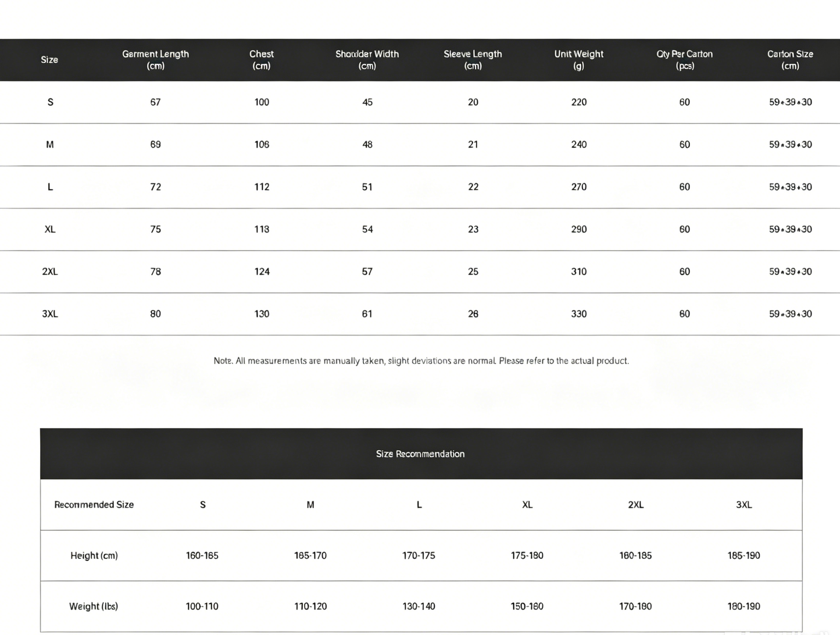Click the Shoulder Width (cm) header
This screenshot has height=635, width=840.
coord(367,60)
